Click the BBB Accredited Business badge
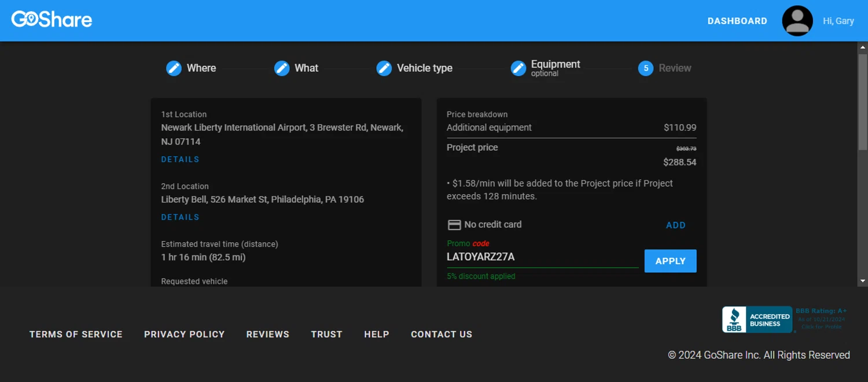Image resolution: width=868 pixels, height=382 pixels. (x=757, y=320)
